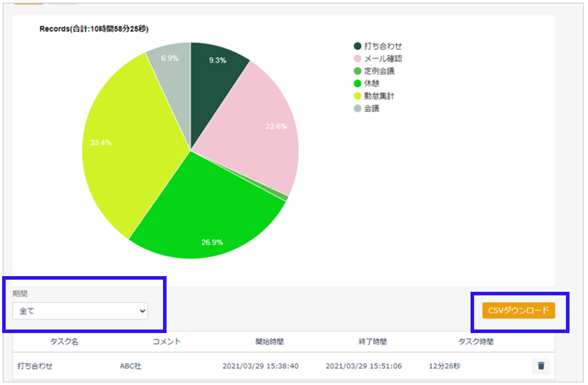Click start time 2021/03/29 15:38:40
Image resolution: width=588 pixels, height=385 pixels.
[x=261, y=366]
